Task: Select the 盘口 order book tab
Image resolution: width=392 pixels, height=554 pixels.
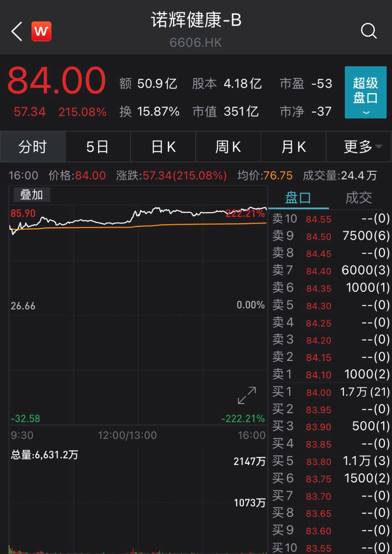Action: [298, 198]
